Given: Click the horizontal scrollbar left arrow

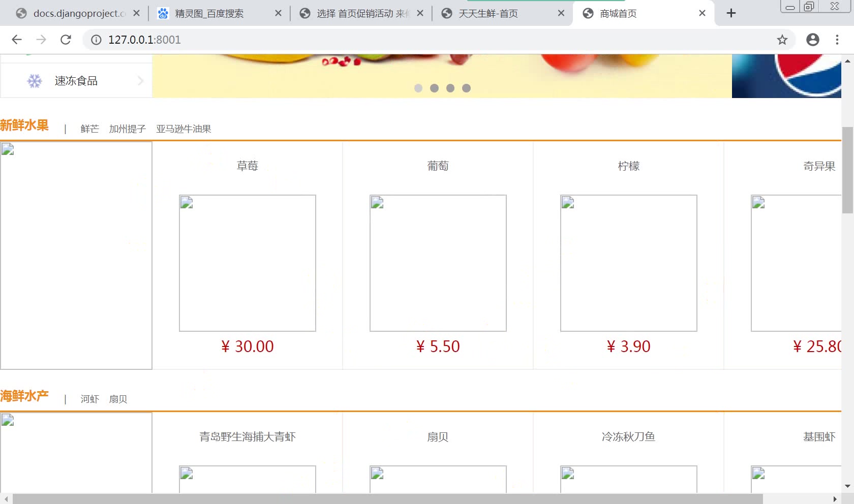Looking at the screenshot, I should click(6, 499).
